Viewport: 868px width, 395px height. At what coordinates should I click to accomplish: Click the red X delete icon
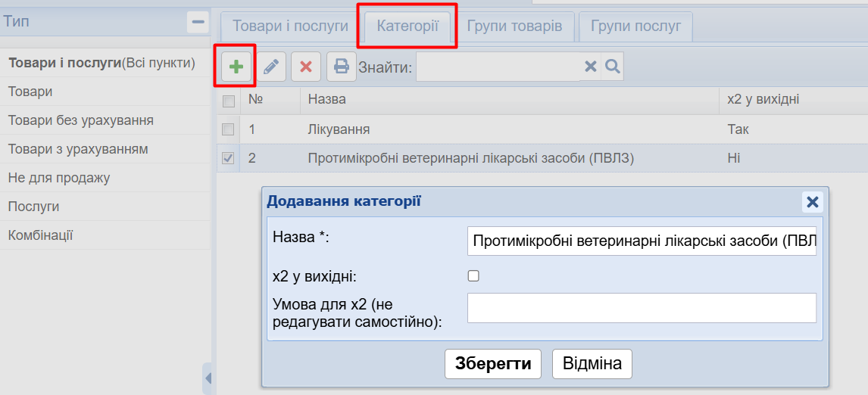tap(306, 67)
